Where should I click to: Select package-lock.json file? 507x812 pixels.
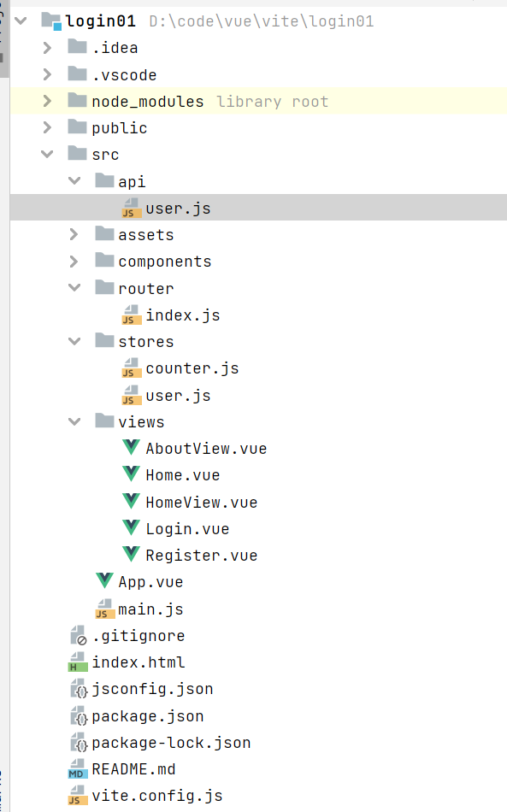click(171, 742)
